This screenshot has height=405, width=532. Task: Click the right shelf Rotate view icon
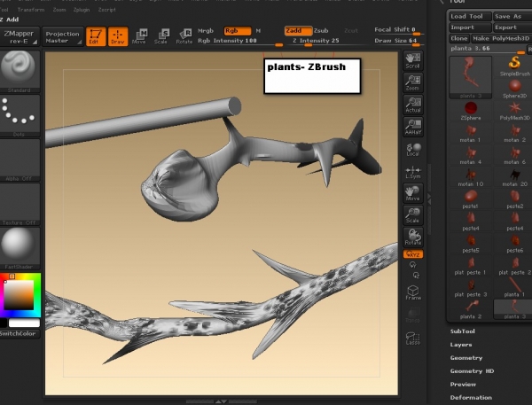(x=412, y=238)
